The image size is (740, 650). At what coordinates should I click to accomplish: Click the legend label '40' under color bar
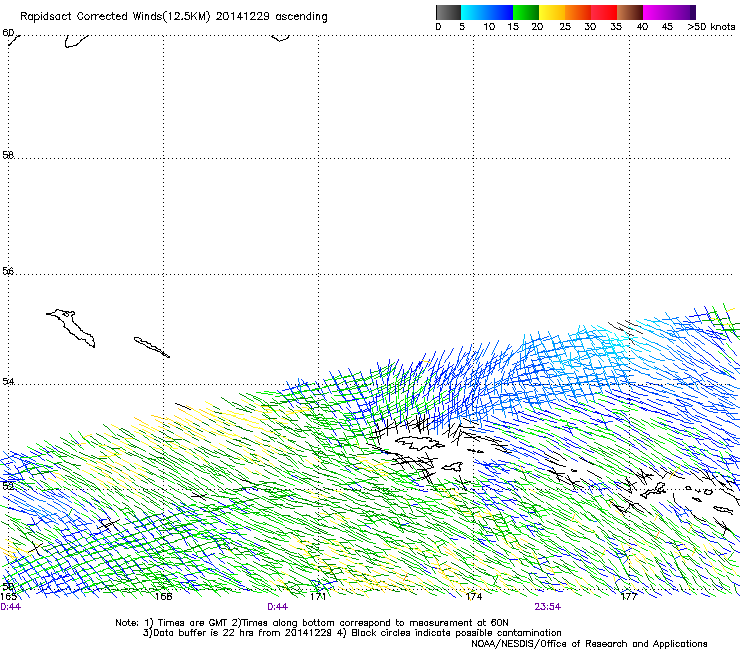tap(642, 27)
